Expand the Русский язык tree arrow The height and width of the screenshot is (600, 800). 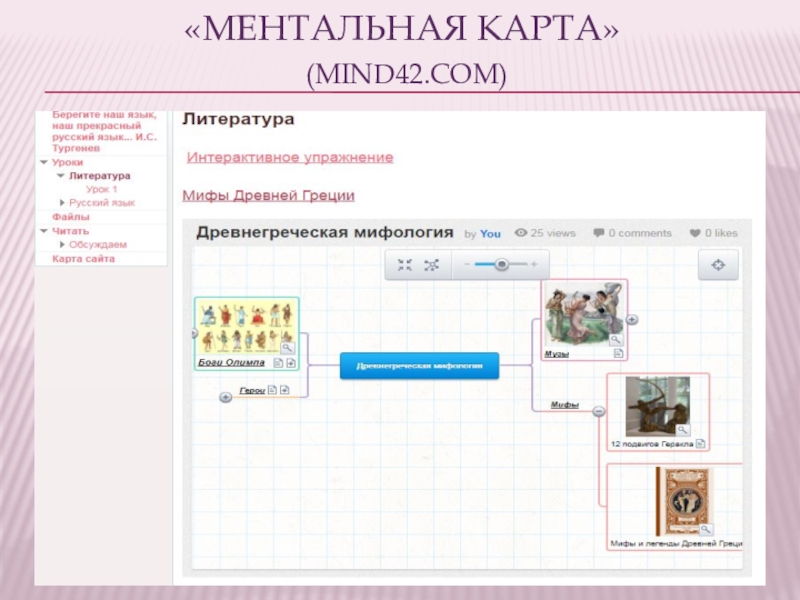point(62,203)
